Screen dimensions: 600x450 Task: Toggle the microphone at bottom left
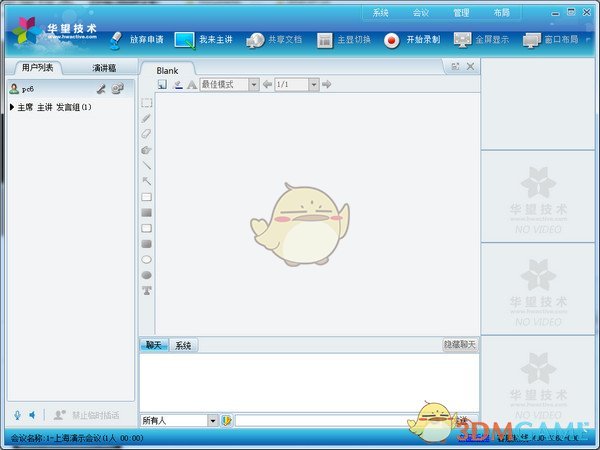[17, 415]
